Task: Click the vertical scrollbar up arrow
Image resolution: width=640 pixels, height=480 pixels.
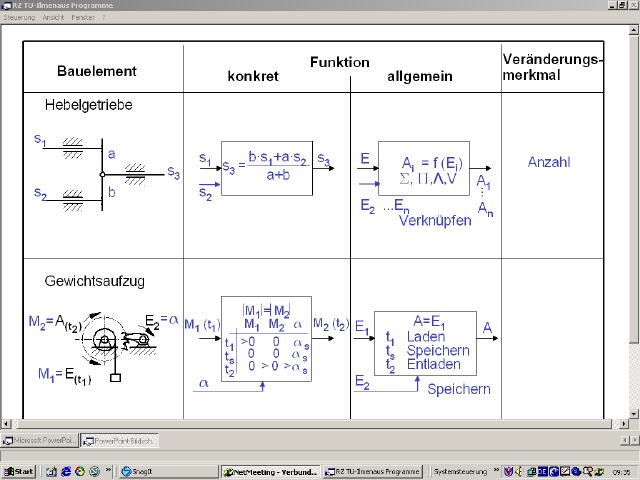Action: (x=634, y=31)
